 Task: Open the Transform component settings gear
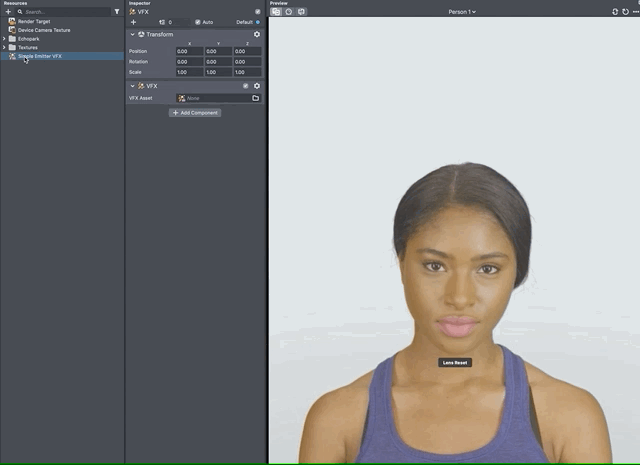256,34
